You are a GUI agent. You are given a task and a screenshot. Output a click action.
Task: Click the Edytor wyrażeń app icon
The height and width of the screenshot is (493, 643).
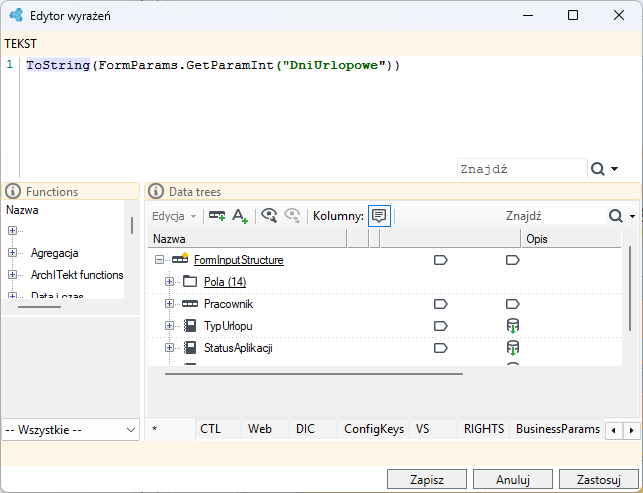tap(16, 15)
